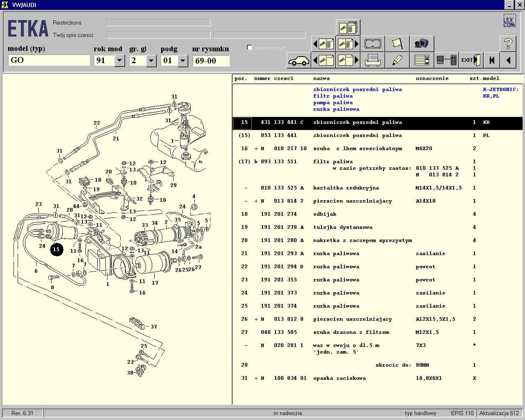
Task: Select row 21 rurka paliwowa 191 201 293 A
Action: [x=377, y=253]
